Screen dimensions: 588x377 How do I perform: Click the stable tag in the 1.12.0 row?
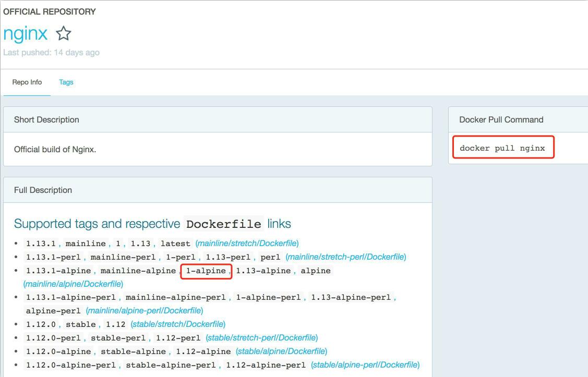(81, 324)
